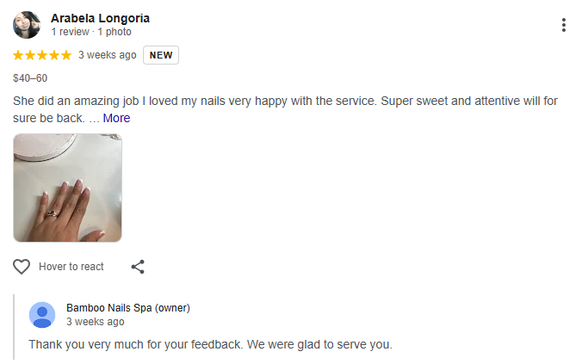The height and width of the screenshot is (364, 588).
Task: Expand the review with the More link
Action: click(116, 118)
